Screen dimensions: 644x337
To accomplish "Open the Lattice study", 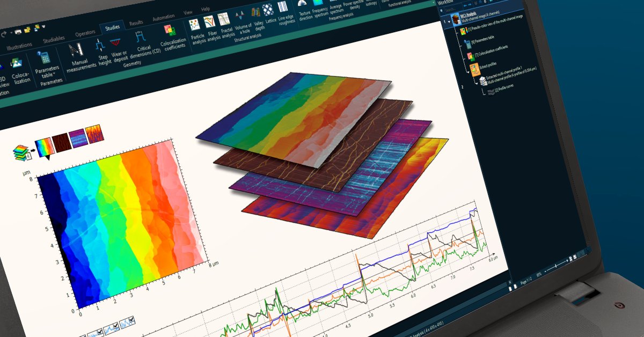I will [x=269, y=14].
